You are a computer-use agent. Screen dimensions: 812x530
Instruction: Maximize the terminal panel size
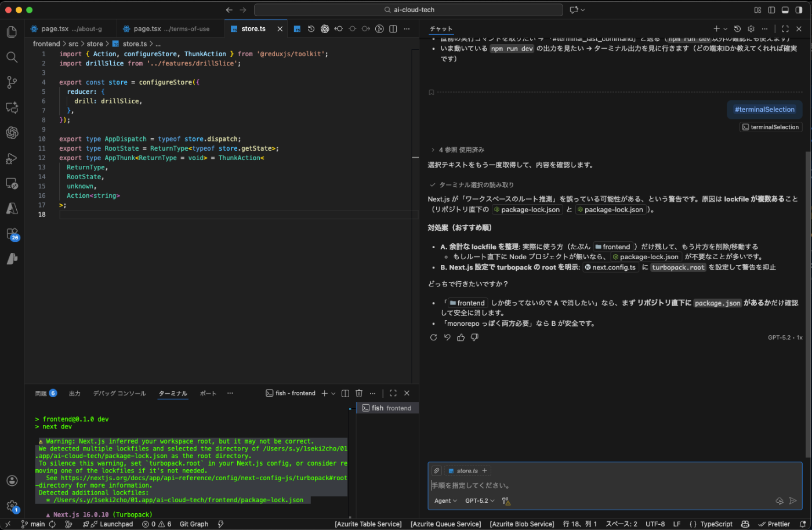pos(393,393)
